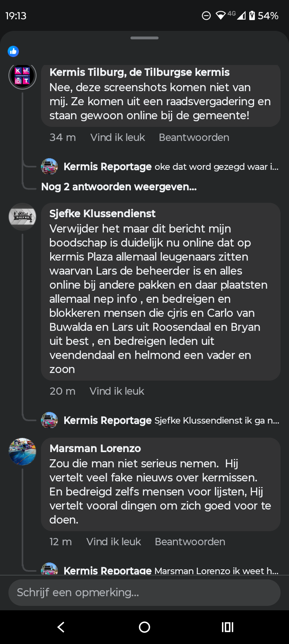Image resolution: width=289 pixels, height=644 pixels.
Task: Like the Sjefke Klussendienst comment
Action: click(x=117, y=391)
